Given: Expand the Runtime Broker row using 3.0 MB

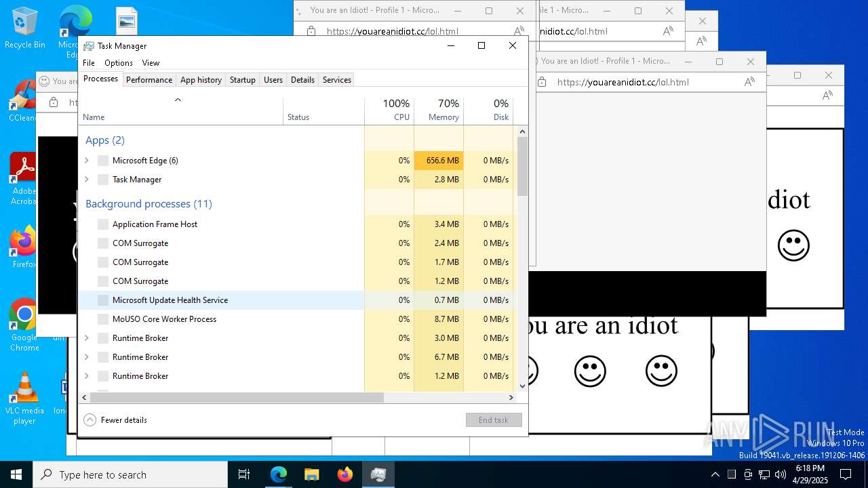Looking at the screenshot, I should click(x=86, y=338).
